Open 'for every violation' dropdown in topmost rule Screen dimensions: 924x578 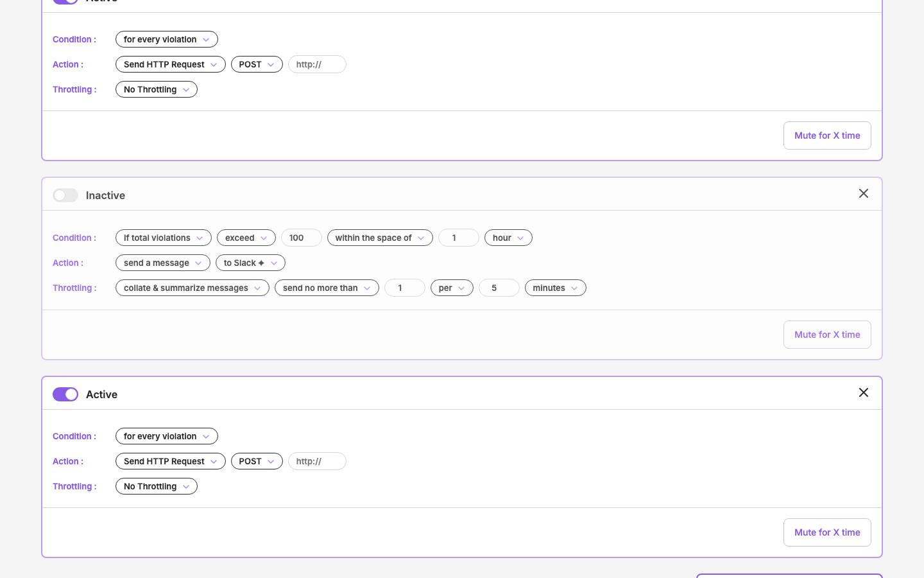click(167, 39)
